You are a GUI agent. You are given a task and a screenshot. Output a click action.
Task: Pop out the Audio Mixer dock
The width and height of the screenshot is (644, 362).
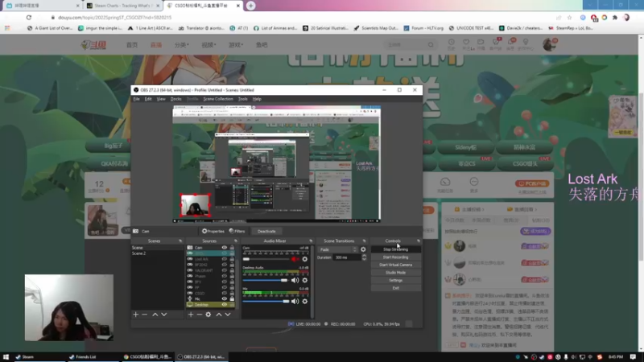(x=311, y=241)
